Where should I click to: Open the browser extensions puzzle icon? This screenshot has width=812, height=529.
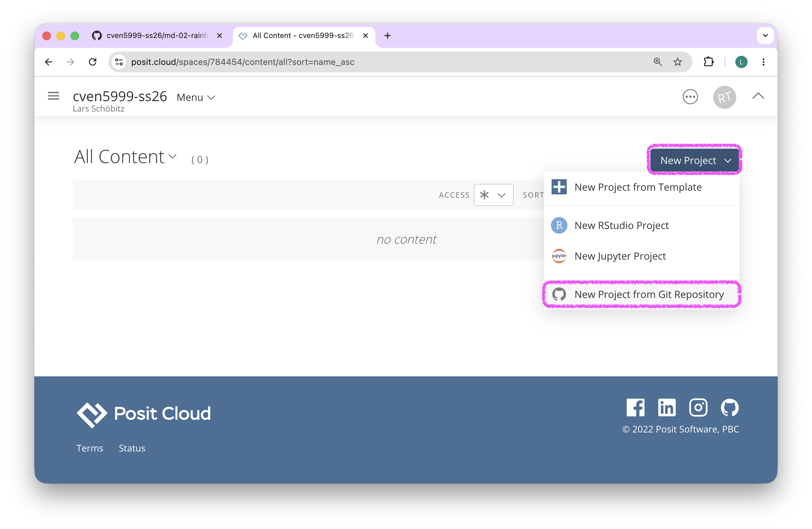(708, 62)
